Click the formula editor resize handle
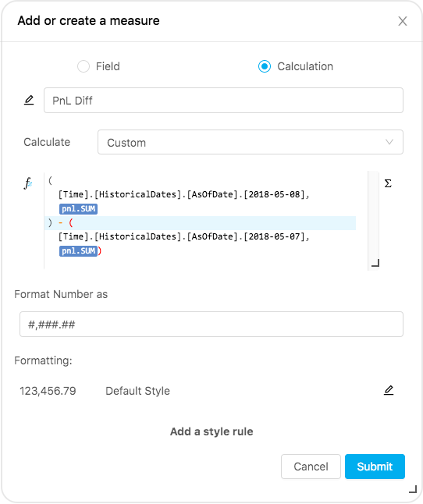Viewport: 423px width, 504px height. (375, 263)
